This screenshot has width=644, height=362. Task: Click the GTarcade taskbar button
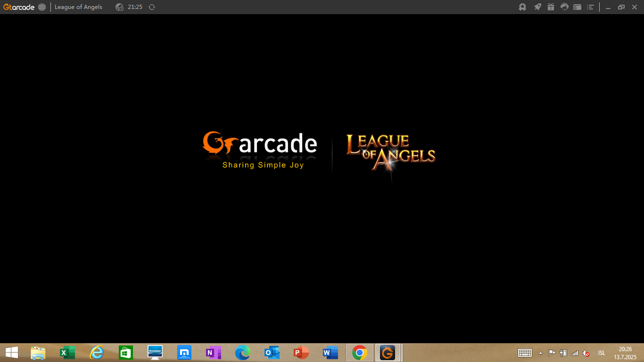[x=388, y=353]
